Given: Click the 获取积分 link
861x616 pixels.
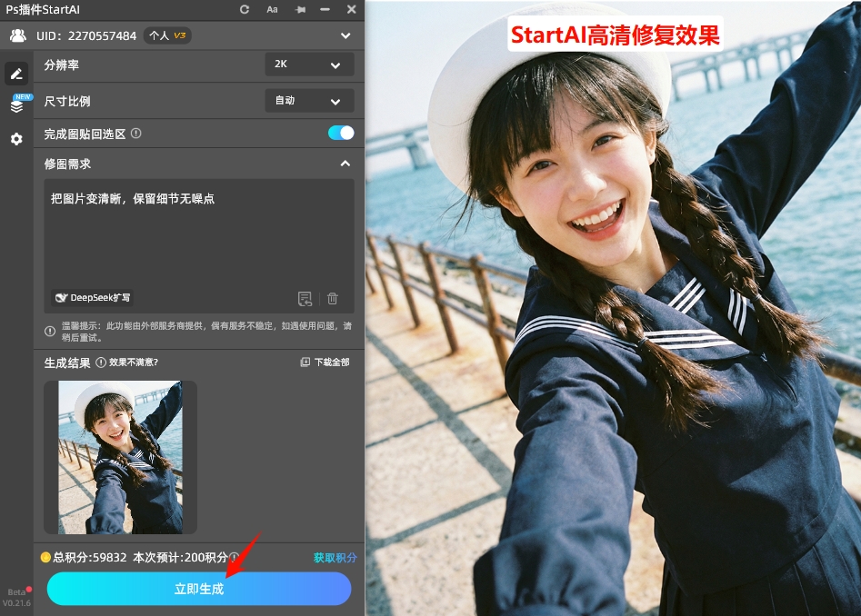Looking at the screenshot, I should 335,558.
